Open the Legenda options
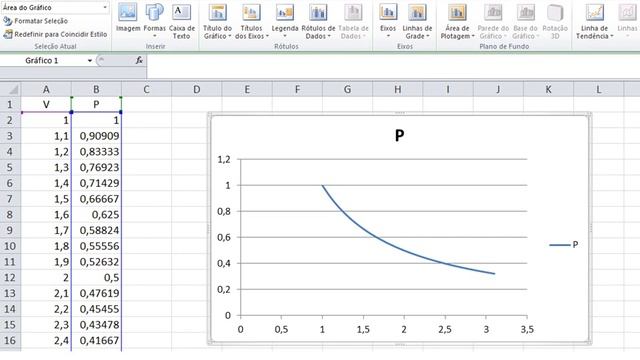Viewport: 640px width, 360px height. (285, 20)
